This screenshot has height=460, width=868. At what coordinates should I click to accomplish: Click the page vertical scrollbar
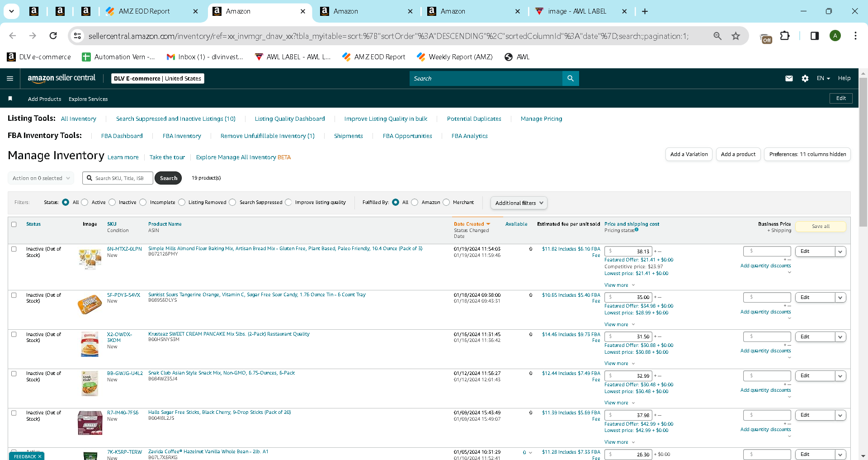(x=863, y=152)
